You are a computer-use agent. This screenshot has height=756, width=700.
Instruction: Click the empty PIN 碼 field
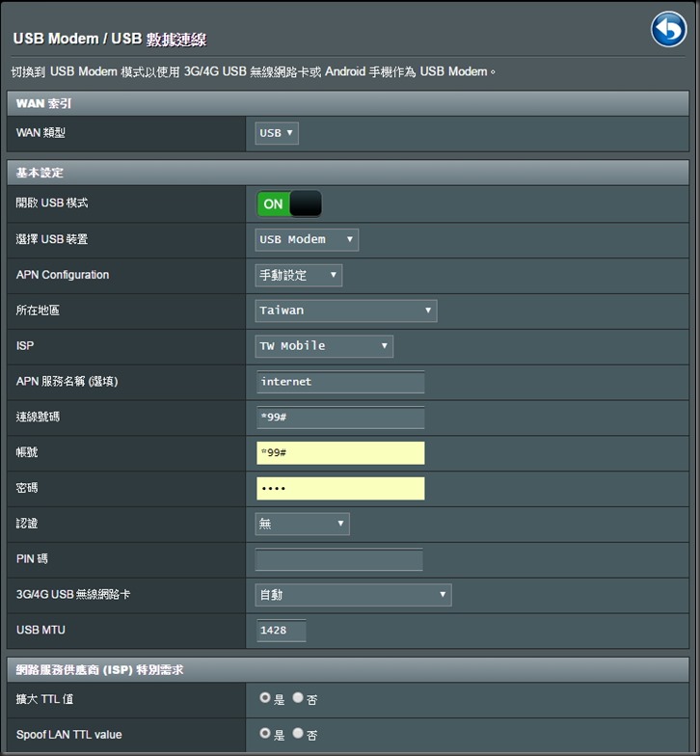click(x=339, y=559)
